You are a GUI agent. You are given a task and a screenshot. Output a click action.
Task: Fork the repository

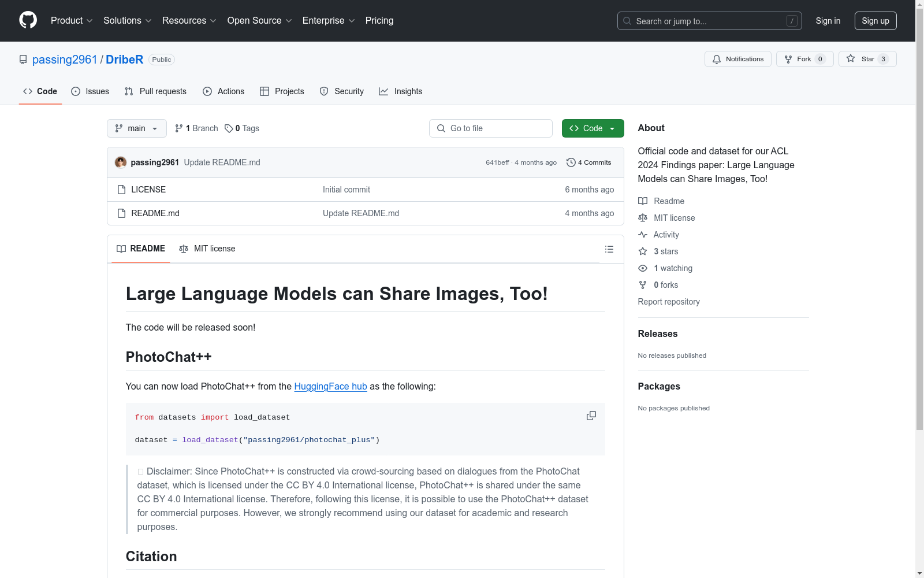click(x=805, y=59)
